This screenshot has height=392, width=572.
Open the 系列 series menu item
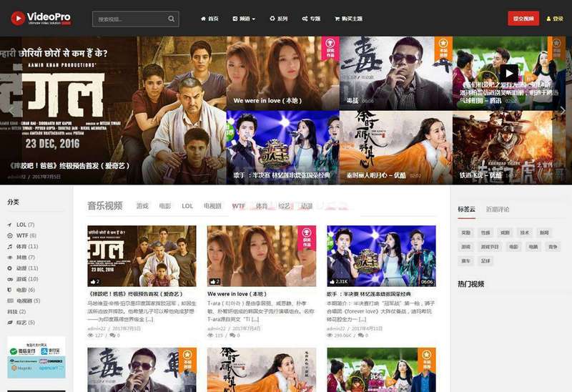point(279,19)
